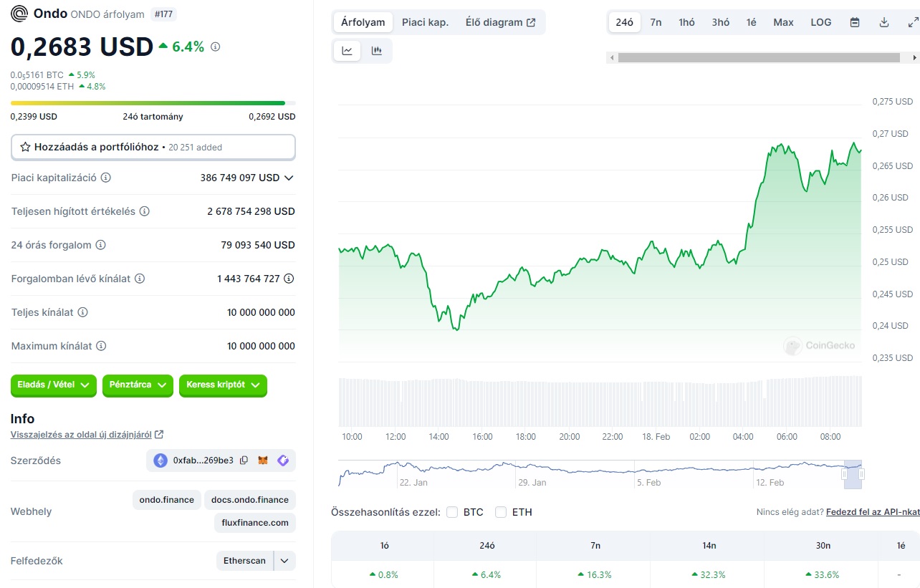Open info tooltip for Maximum kínálat
920x588 pixels.
coord(101,346)
